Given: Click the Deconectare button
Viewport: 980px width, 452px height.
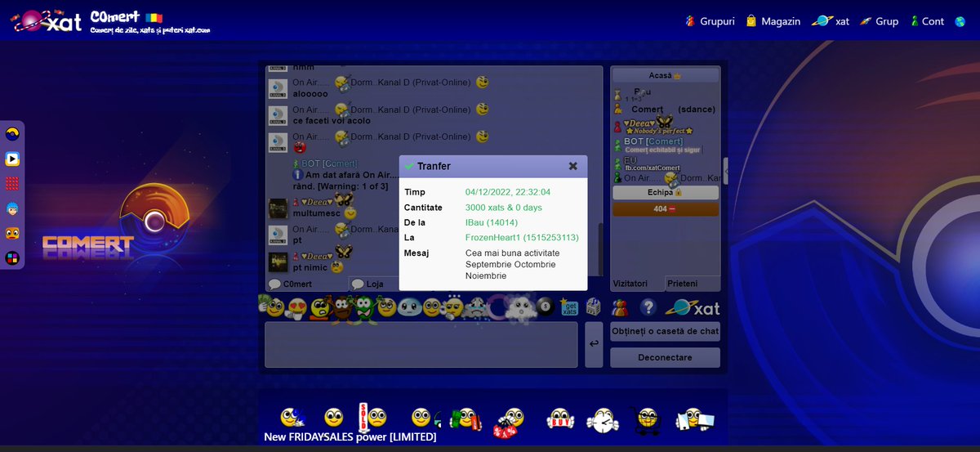Looking at the screenshot, I should tap(665, 357).
